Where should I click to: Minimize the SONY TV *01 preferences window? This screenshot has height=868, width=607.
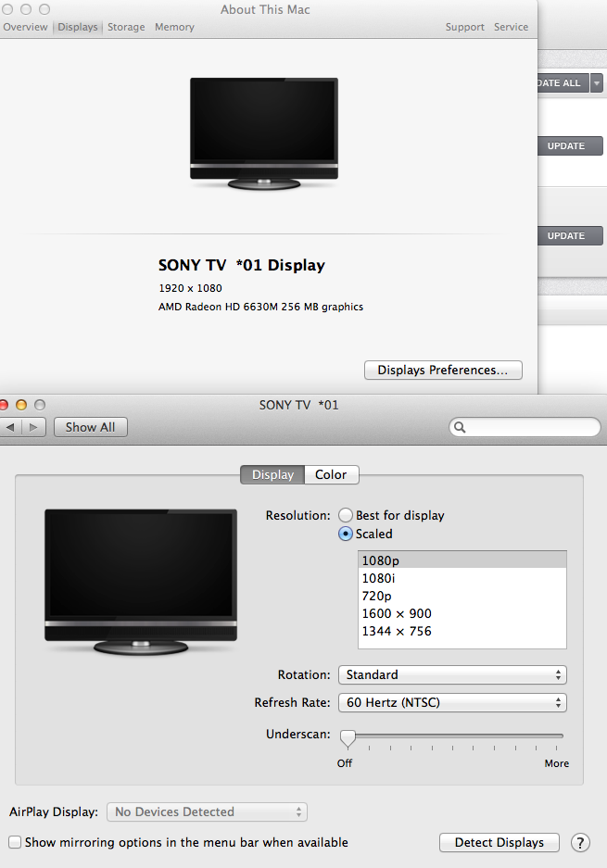click(21, 405)
